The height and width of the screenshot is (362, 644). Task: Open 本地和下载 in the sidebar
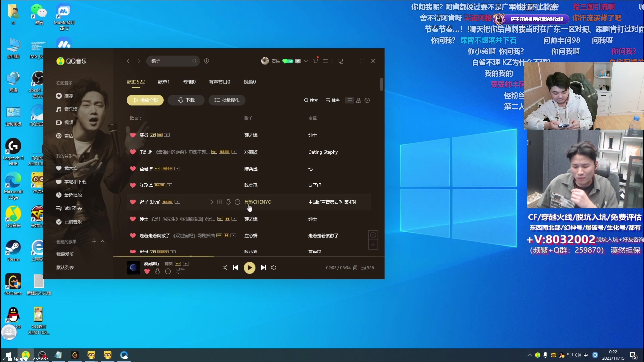pyautogui.click(x=71, y=182)
